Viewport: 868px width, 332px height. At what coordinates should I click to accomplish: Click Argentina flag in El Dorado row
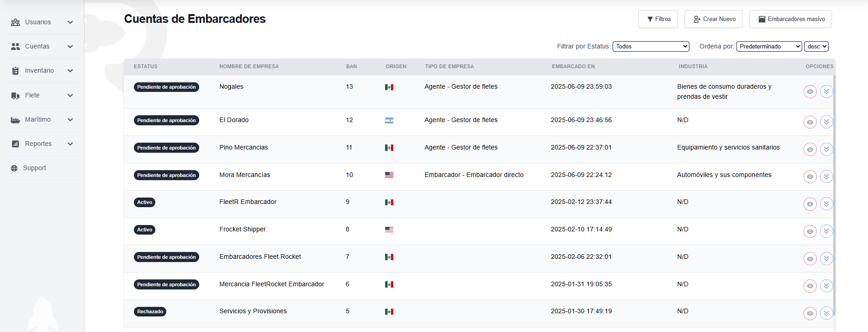pyautogui.click(x=389, y=120)
